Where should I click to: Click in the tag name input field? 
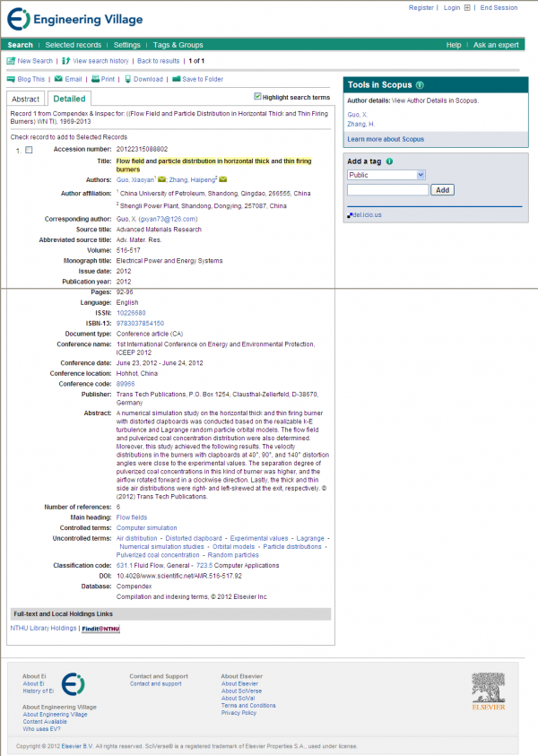coord(387,190)
